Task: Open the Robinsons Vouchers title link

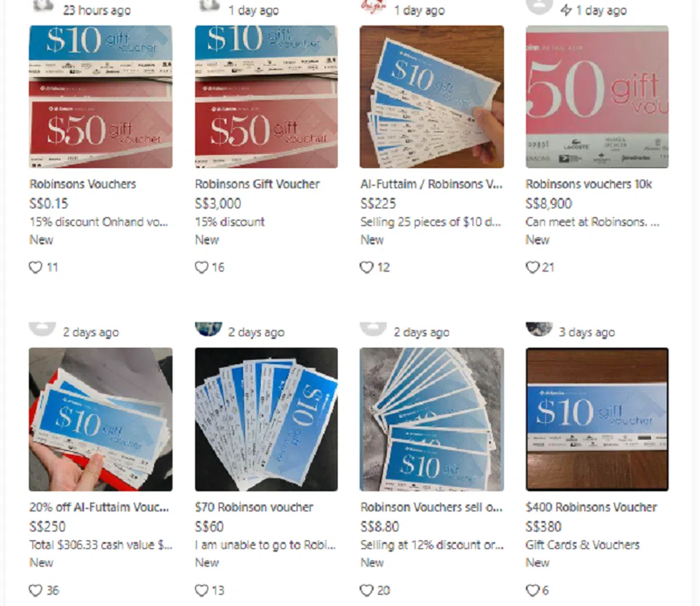Action: click(x=83, y=184)
